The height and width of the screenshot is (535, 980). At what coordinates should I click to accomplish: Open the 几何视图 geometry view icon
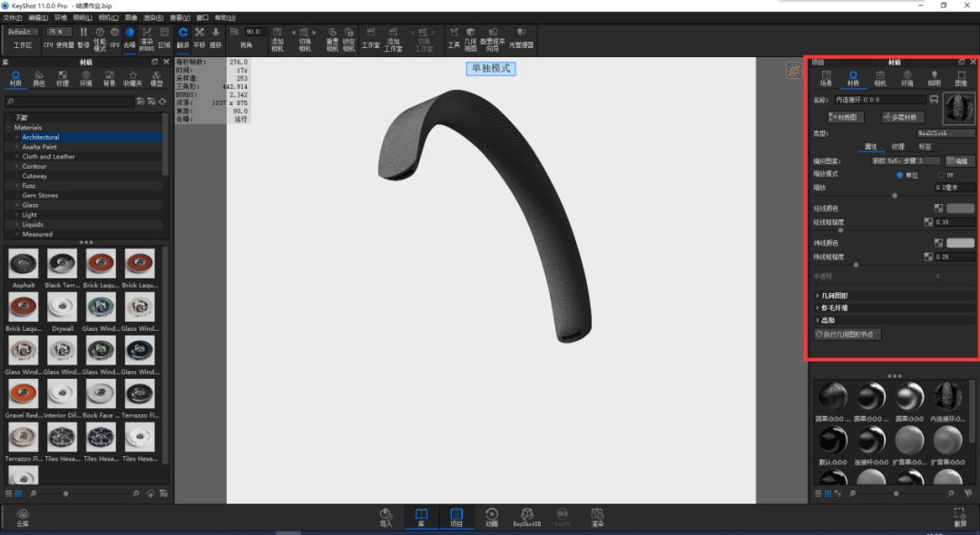point(470,39)
